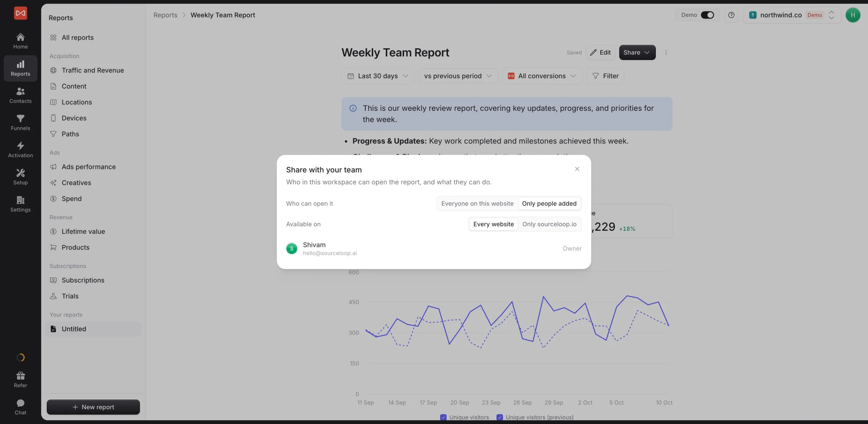This screenshot has height=424, width=868.
Task: Open the Last 30 days dropdown
Action: pos(378,76)
